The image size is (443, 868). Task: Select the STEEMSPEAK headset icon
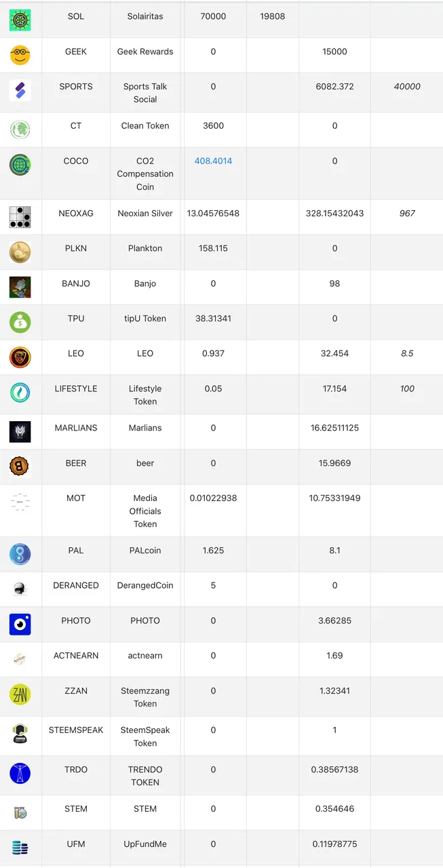pyautogui.click(x=20, y=734)
